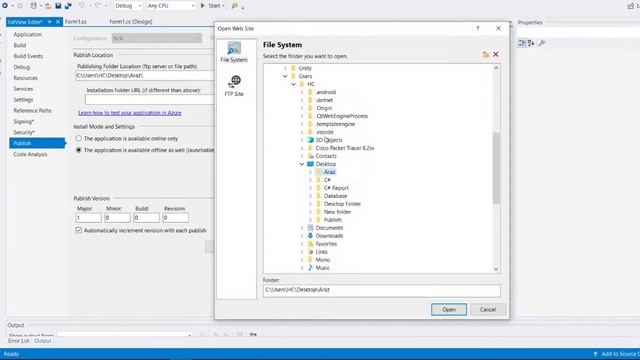Select 'available offline as well' radio option
Image resolution: width=640 pixels, height=360 pixels.
pos(79,150)
